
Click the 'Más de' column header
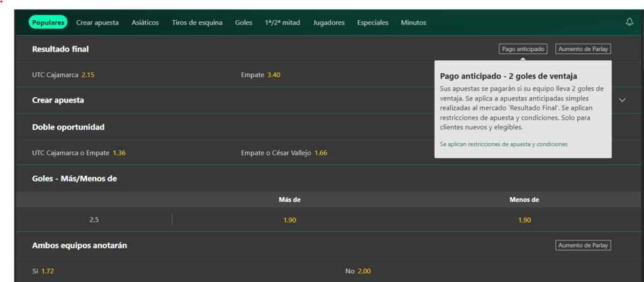pyautogui.click(x=289, y=200)
